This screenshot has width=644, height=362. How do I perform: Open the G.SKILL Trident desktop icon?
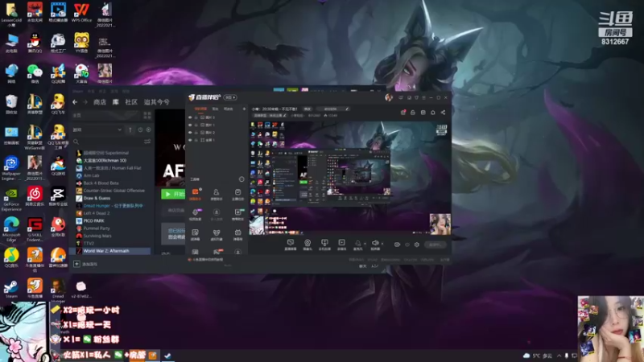(x=35, y=229)
